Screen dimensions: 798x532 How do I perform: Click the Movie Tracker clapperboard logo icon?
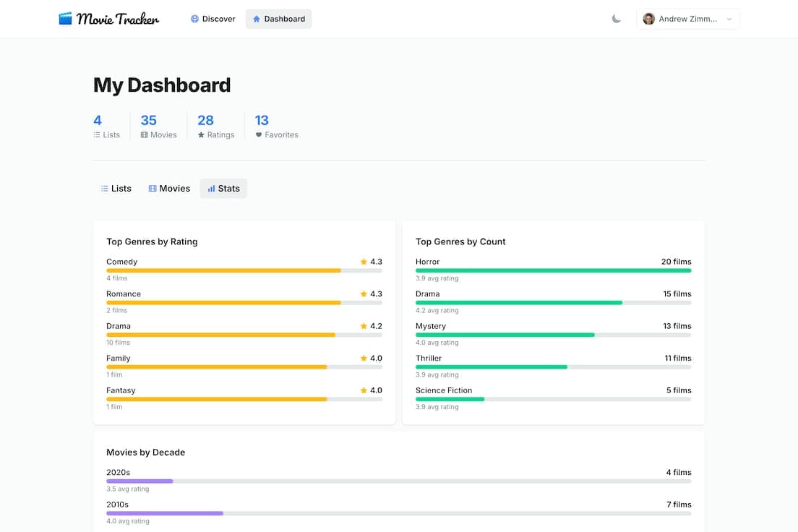pyautogui.click(x=65, y=19)
